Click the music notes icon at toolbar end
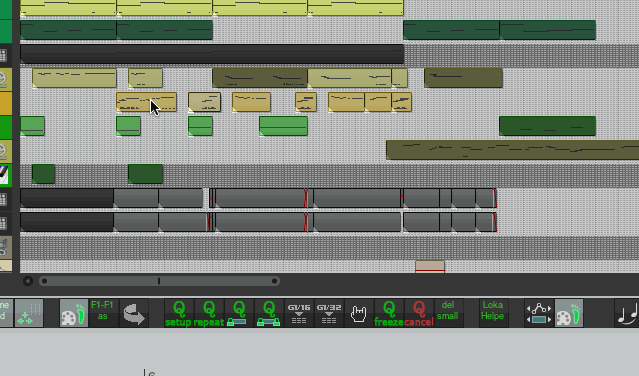 coord(627,313)
